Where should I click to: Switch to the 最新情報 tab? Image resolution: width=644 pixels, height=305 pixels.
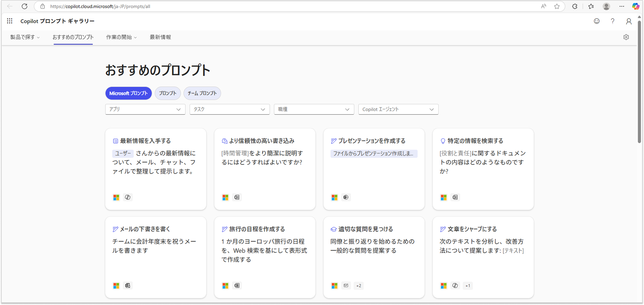160,37
